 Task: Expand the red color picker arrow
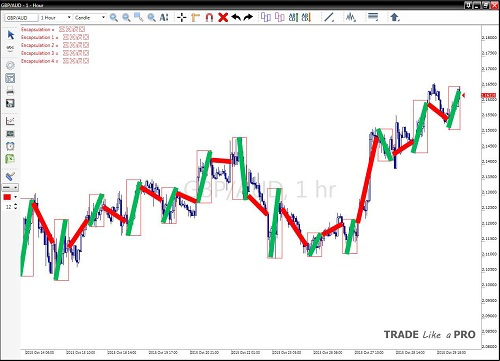(15, 197)
